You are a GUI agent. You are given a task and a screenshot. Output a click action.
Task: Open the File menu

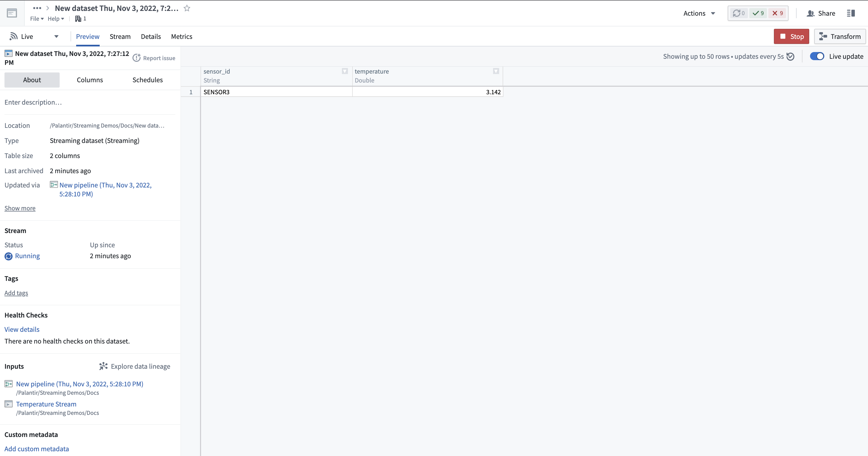36,18
